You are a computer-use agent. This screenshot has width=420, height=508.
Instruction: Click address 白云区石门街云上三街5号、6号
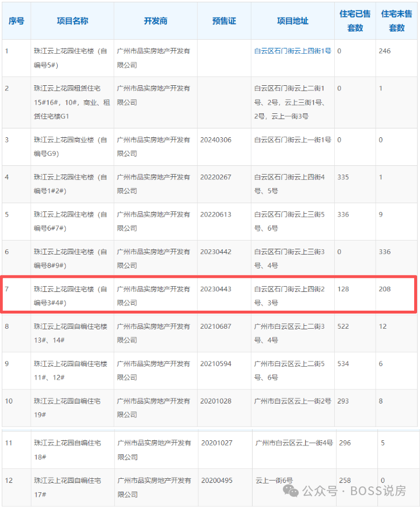[289, 221]
